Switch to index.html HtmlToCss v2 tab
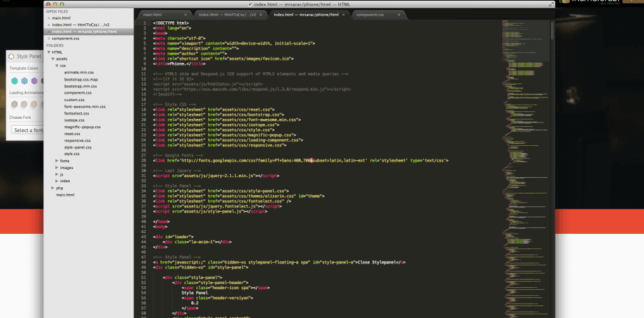Viewport: 644px width, 318px height. point(230,15)
